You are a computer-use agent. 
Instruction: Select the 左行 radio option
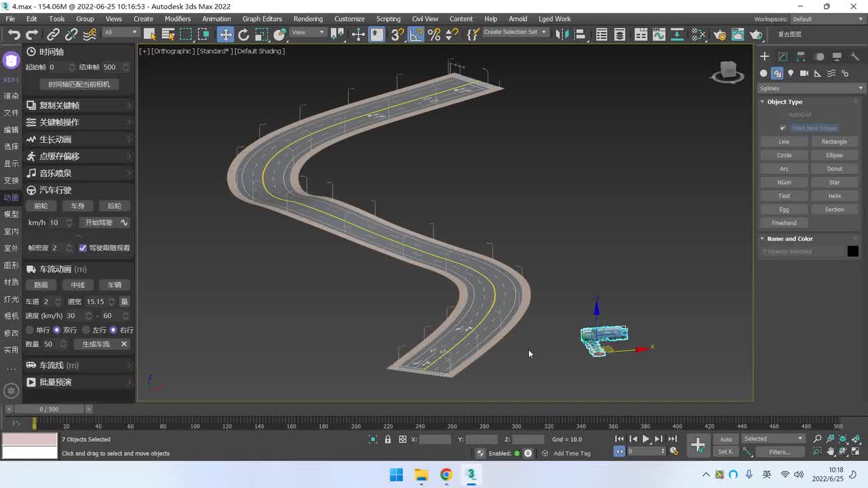[x=86, y=330]
